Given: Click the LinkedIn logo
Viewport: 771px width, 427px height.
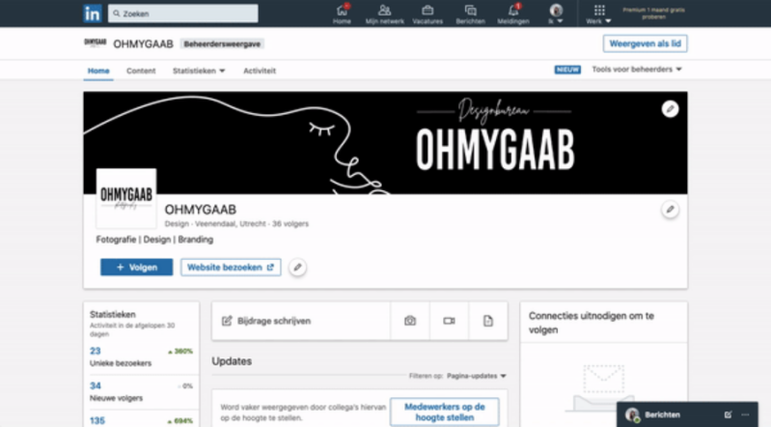Looking at the screenshot, I should pyautogui.click(x=92, y=13).
